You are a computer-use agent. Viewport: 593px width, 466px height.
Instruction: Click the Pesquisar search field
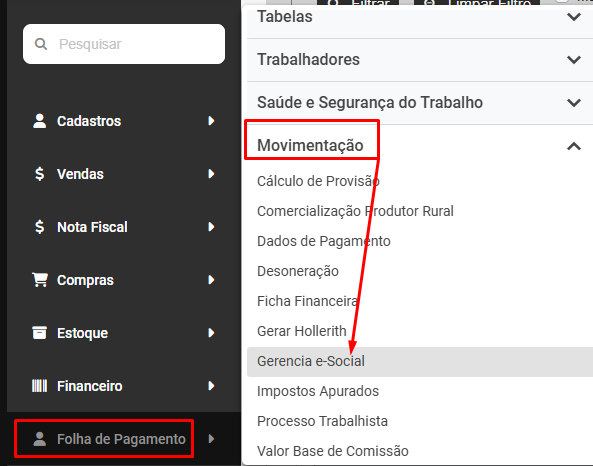click(124, 44)
